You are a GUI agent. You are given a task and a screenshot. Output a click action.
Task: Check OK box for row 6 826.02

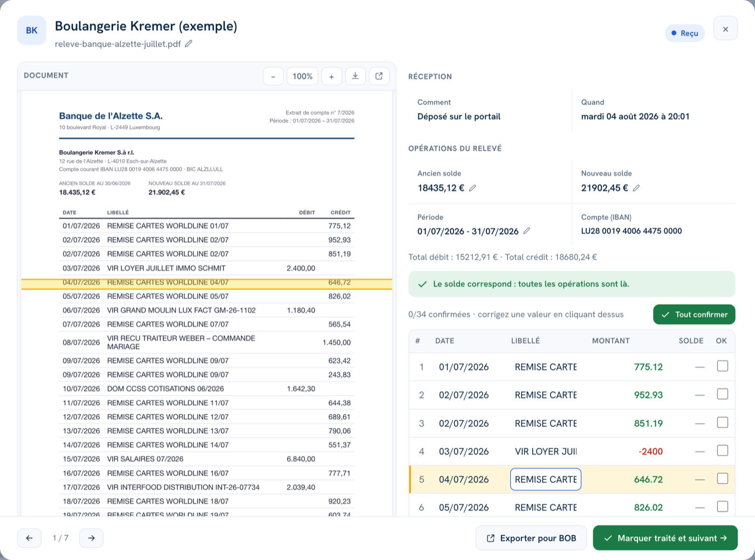tap(723, 507)
